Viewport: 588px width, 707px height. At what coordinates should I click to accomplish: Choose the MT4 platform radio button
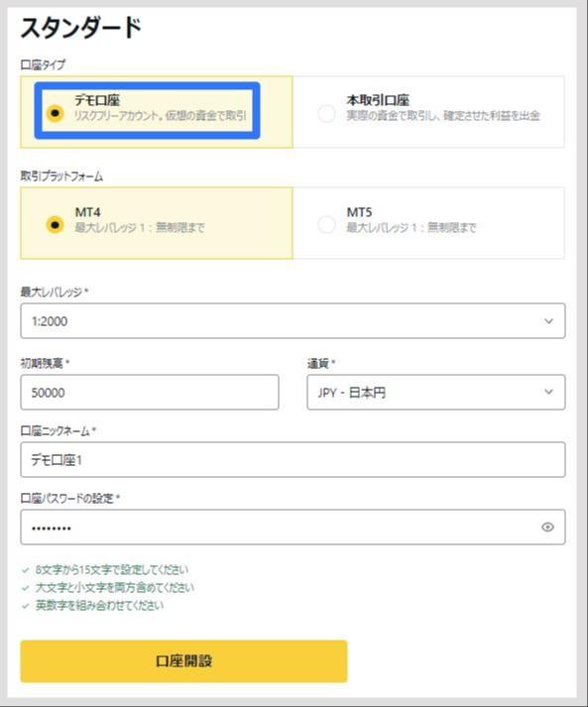click(55, 224)
